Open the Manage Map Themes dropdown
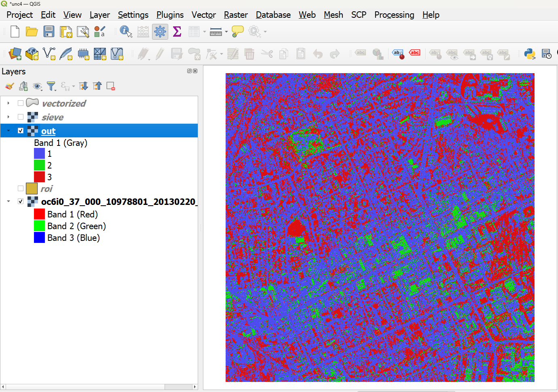The height and width of the screenshot is (392, 558). [x=38, y=86]
